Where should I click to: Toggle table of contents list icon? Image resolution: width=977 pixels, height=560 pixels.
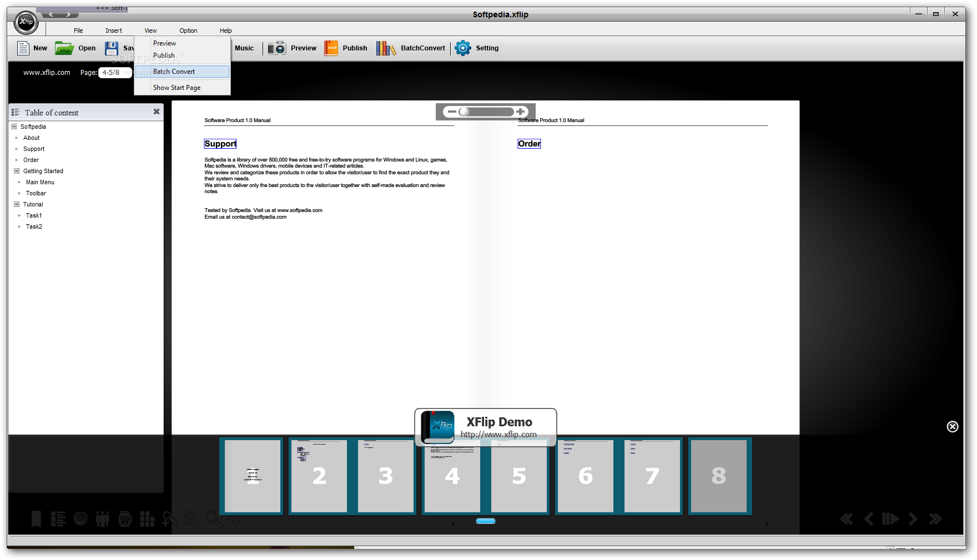coord(58,519)
